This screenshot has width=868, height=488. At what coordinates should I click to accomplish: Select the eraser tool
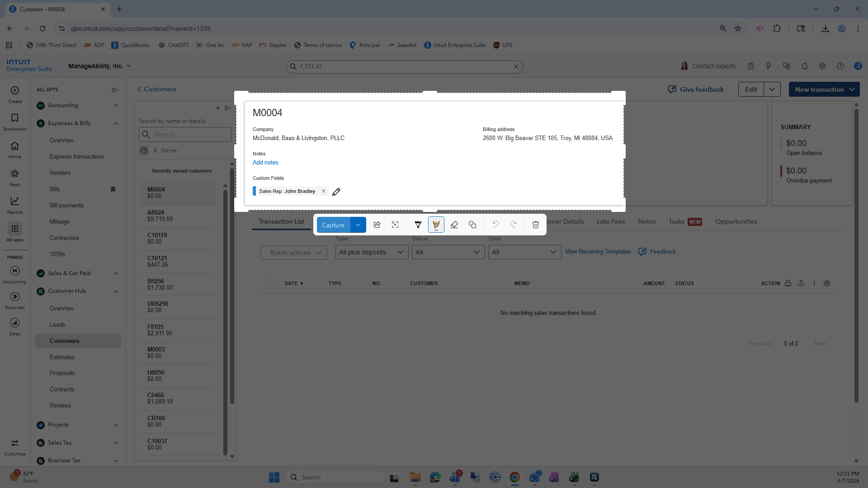click(x=454, y=225)
